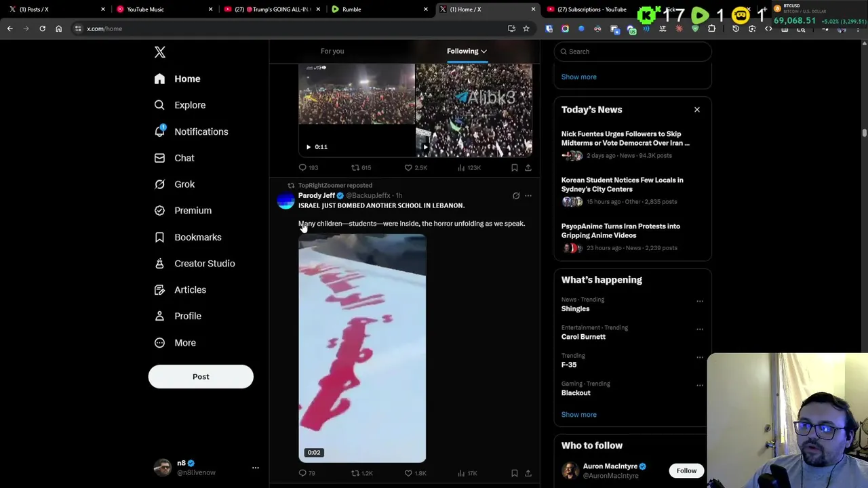Switch to the For you tab

[x=332, y=51]
